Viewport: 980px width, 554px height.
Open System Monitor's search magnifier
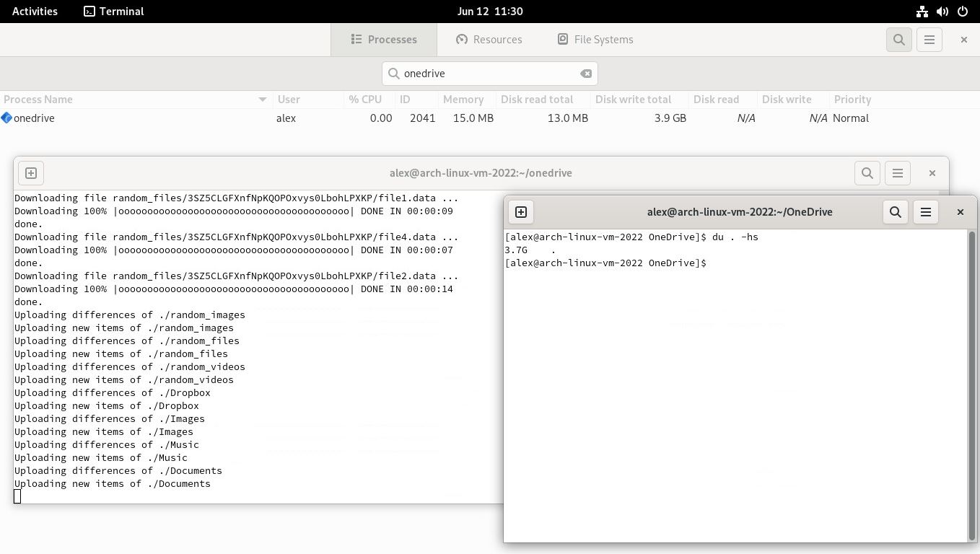tap(898, 40)
